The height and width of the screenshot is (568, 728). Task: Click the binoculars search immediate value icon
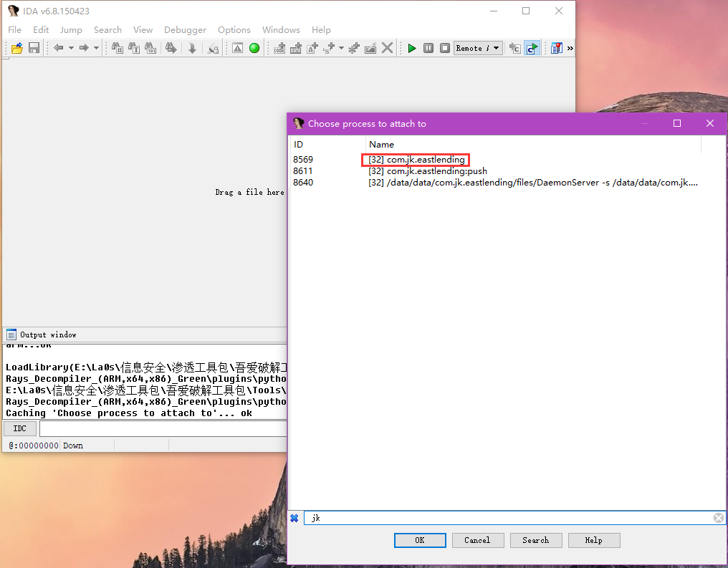click(118, 48)
